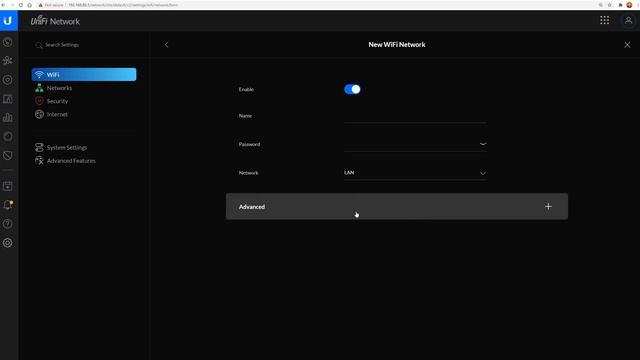
Task: Click the back arrow beside New WiFi Network
Action: [167, 45]
